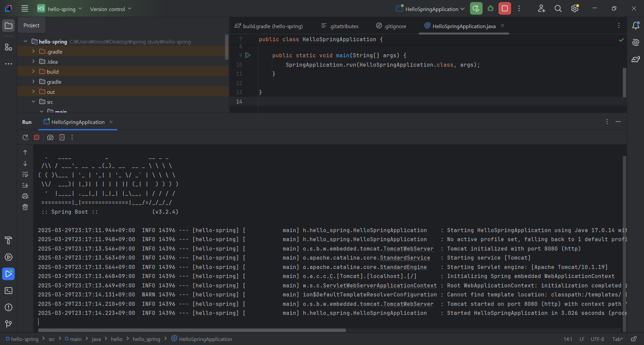Toggle scroll to end of console
Image resolution: width=644 pixels, height=345 pixels.
click(25, 185)
